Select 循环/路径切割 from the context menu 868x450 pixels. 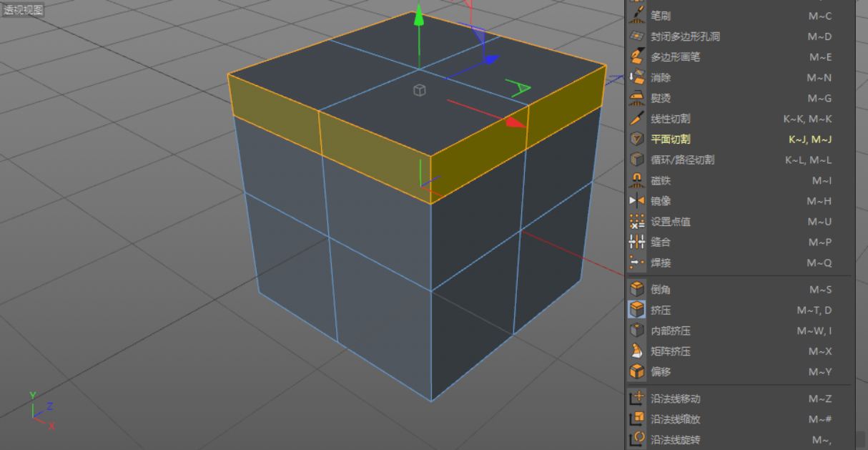[x=681, y=160]
